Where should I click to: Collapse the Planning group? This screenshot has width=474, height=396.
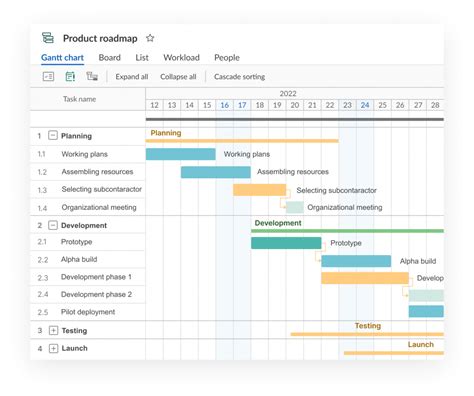(53, 135)
